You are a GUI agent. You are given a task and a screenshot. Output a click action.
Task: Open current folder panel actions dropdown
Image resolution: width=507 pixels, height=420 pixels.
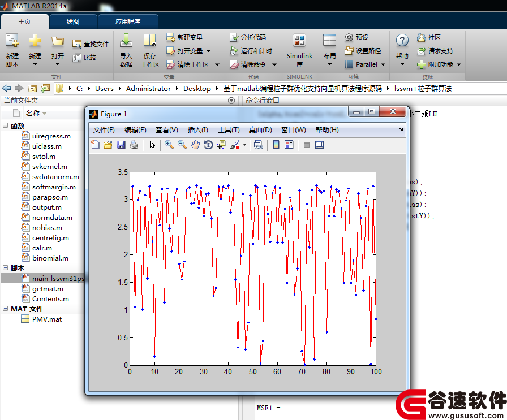pyautogui.click(x=231, y=101)
